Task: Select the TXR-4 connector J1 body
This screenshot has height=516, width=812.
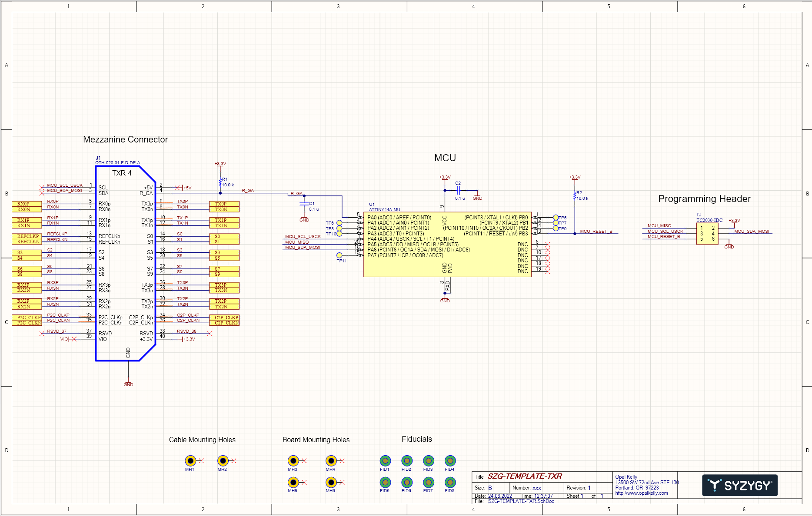Action: pos(126,263)
